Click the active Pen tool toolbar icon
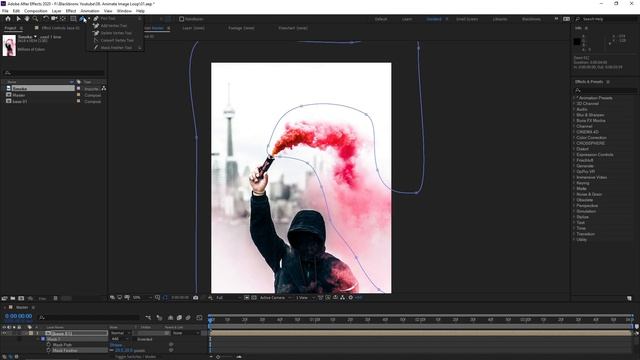Screen dimensions: 640x360 pyautogui.click(x=83, y=19)
